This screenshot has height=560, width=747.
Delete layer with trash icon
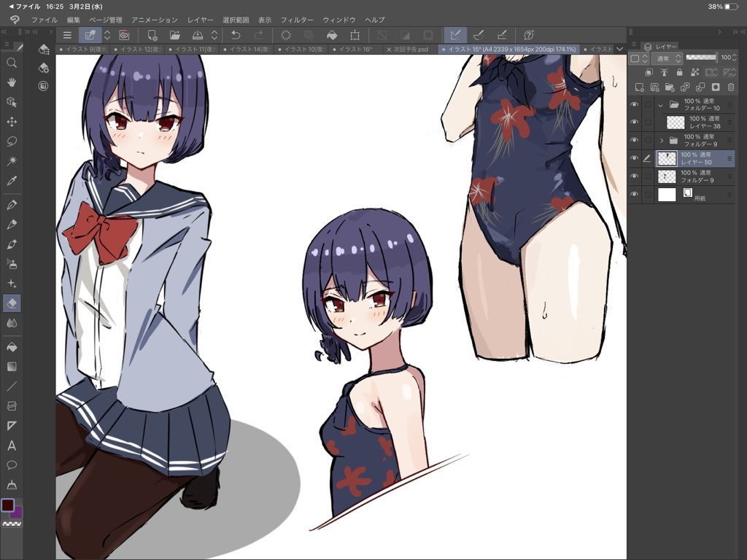pos(731,87)
